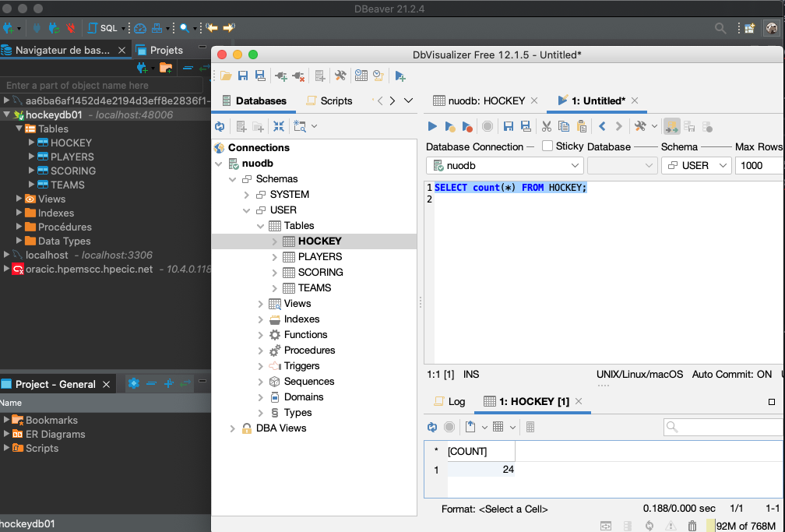The image size is (785, 532).
Task: Click the Execute (play) button in SQL editor
Action: (x=432, y=126)
